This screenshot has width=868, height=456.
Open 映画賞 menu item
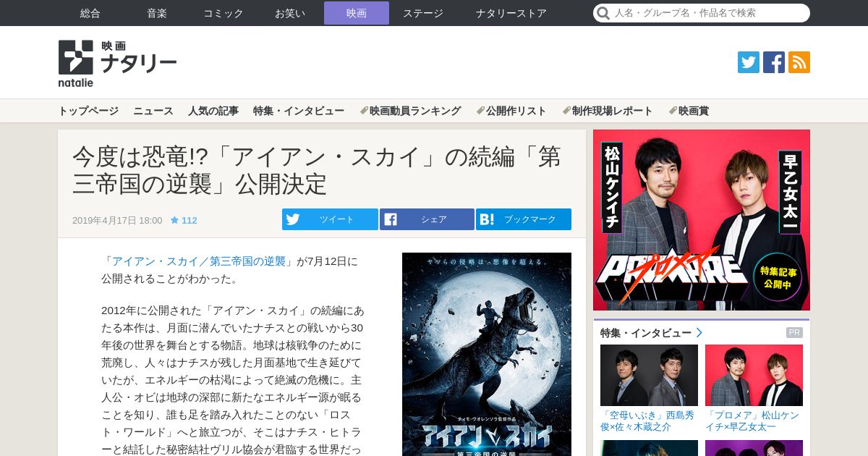(689, 111)
